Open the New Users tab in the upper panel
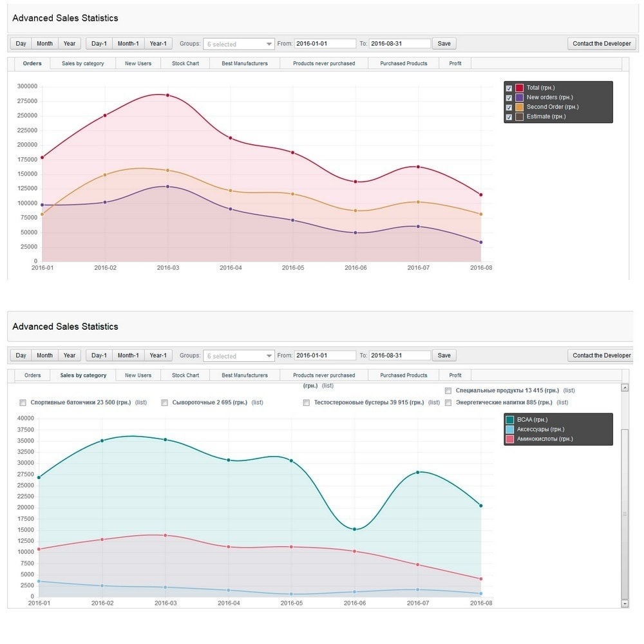Image resolution: width=644 pixels, height=644 pixels. click(138, 63)
